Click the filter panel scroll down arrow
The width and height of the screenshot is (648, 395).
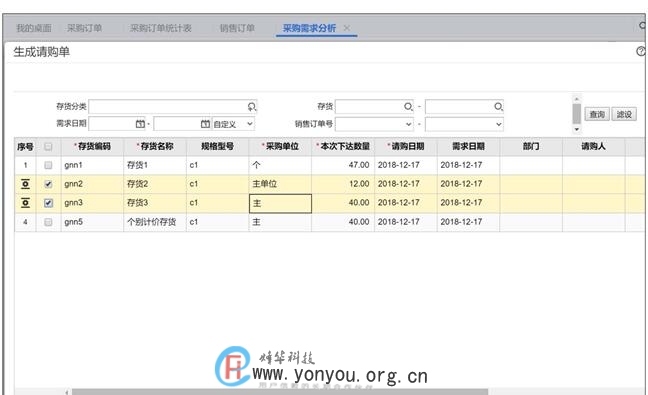coord(577,129)
